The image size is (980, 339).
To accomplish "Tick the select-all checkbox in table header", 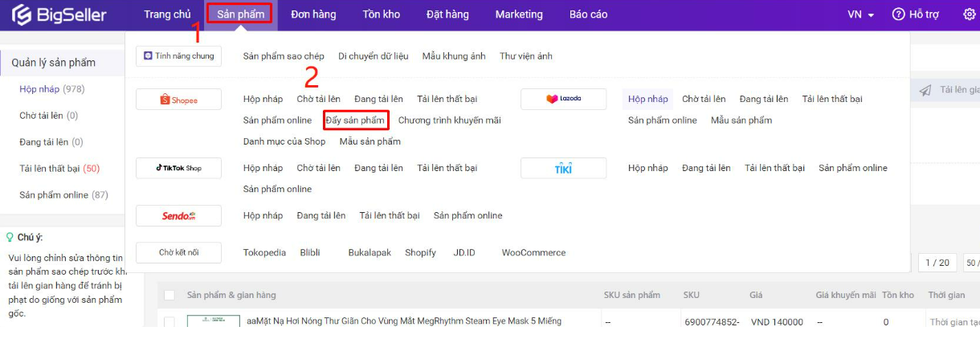I will 169,295.
